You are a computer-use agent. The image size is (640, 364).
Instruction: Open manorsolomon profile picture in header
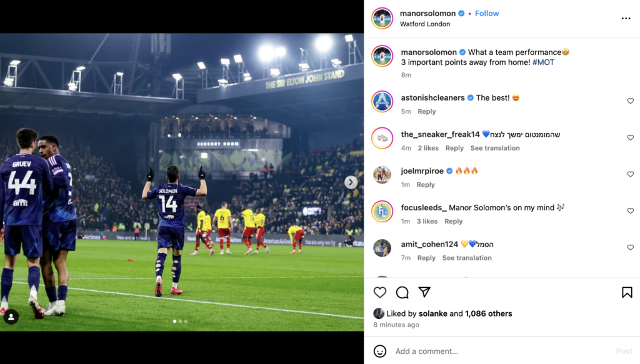[x=382, y=18]
